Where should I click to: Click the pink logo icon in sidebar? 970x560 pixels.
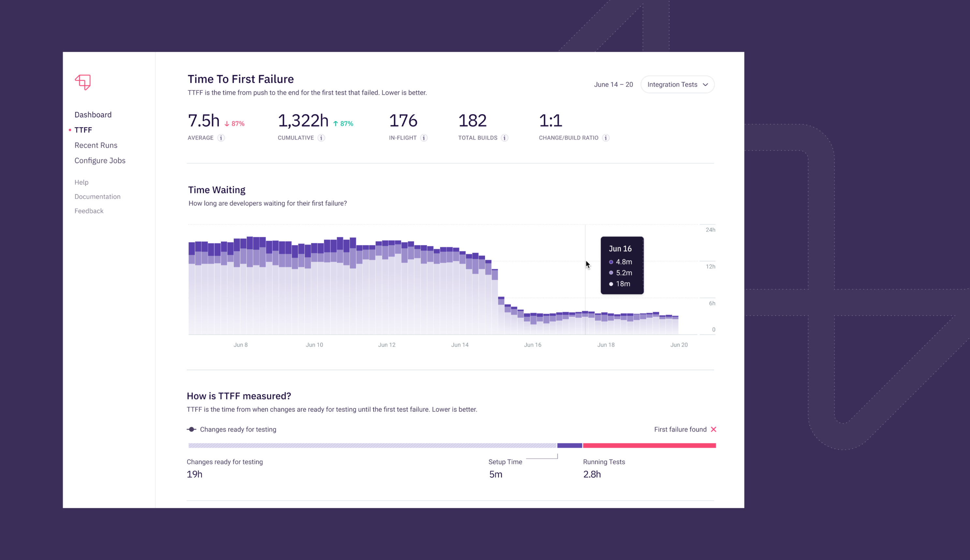[x=83, y=82]
